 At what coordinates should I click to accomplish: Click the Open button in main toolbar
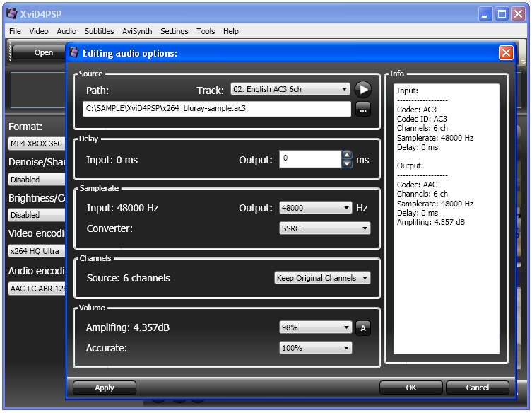40,52
